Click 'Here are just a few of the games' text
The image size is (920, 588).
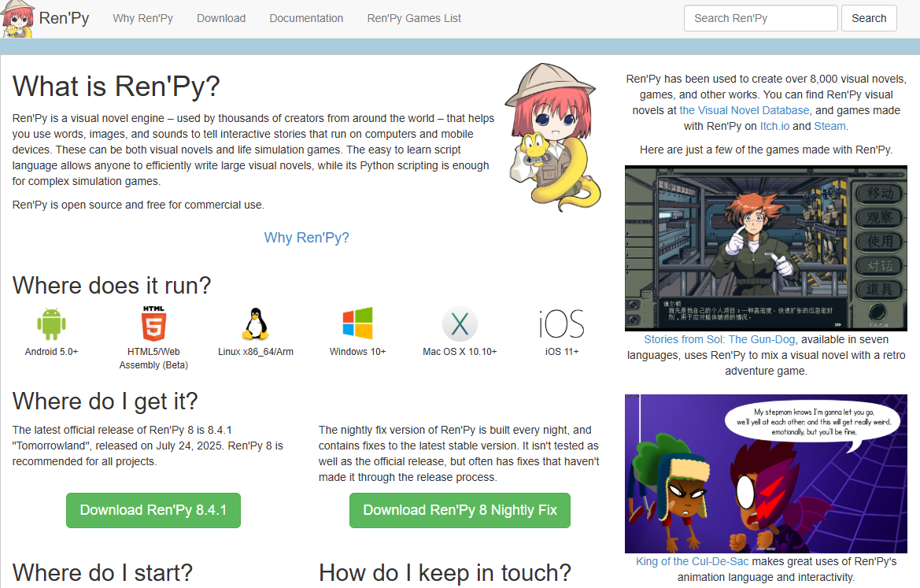[x=767, y=150]
